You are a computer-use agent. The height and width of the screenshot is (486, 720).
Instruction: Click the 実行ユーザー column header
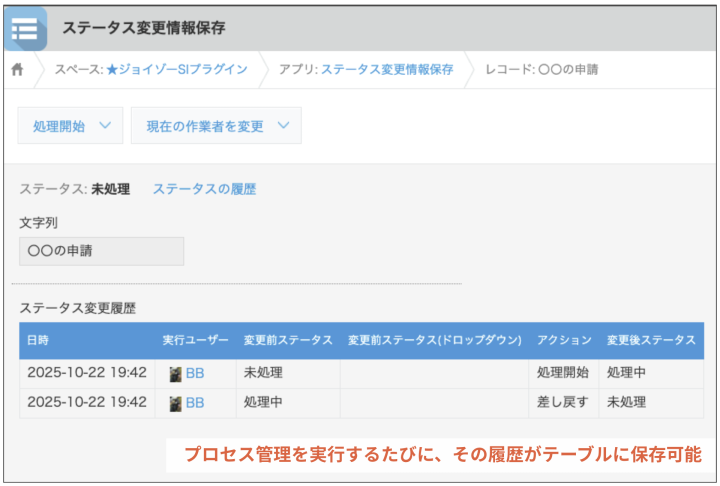click(x=195, y=340)
